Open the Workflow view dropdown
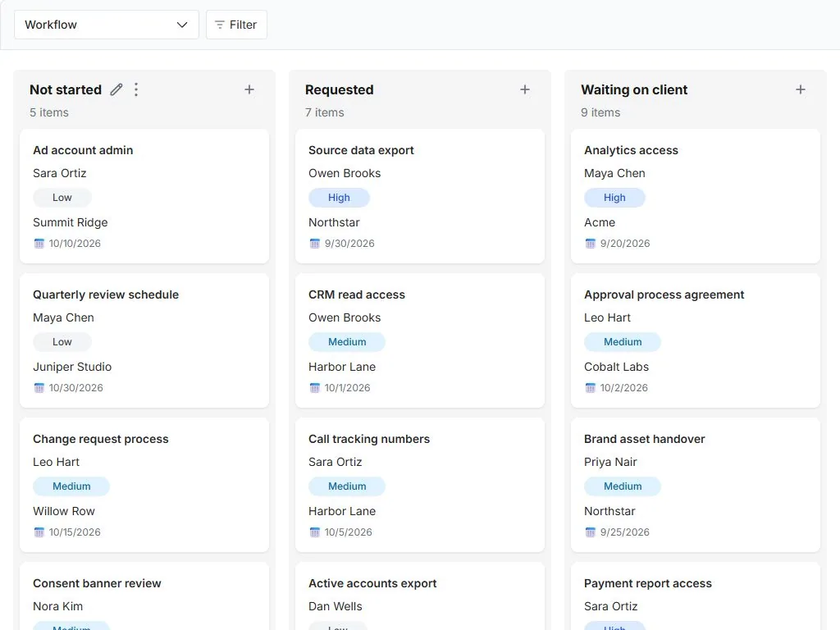 [x=106, y=25]
